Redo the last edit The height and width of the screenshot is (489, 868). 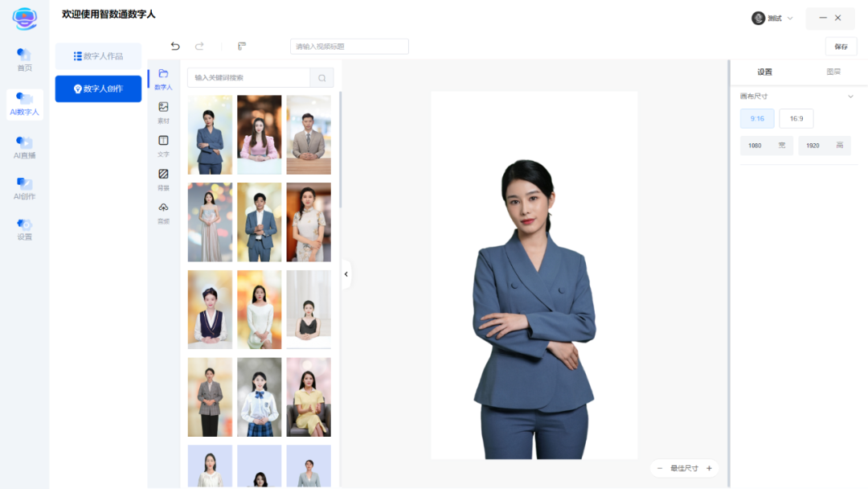[x=199, y=46]
